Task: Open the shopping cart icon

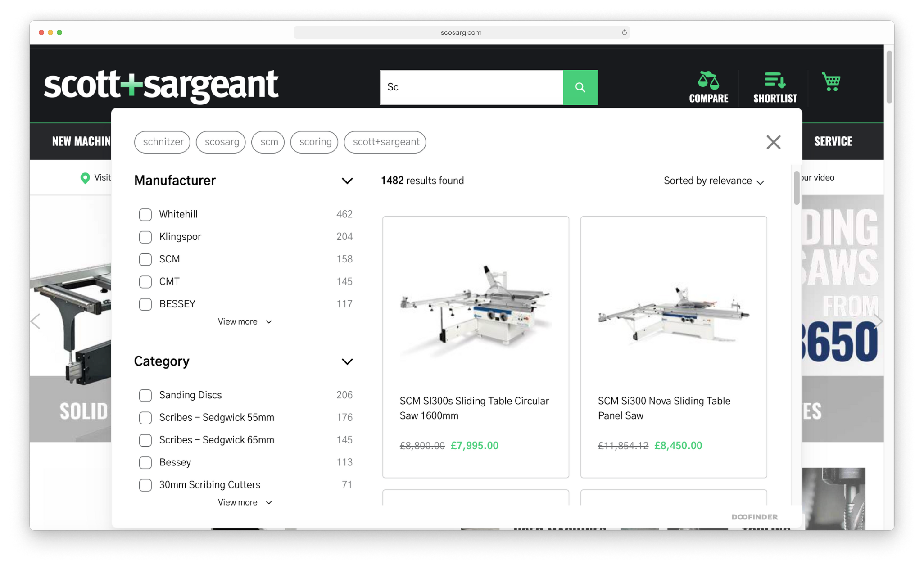Action: (x=831, y=82)
